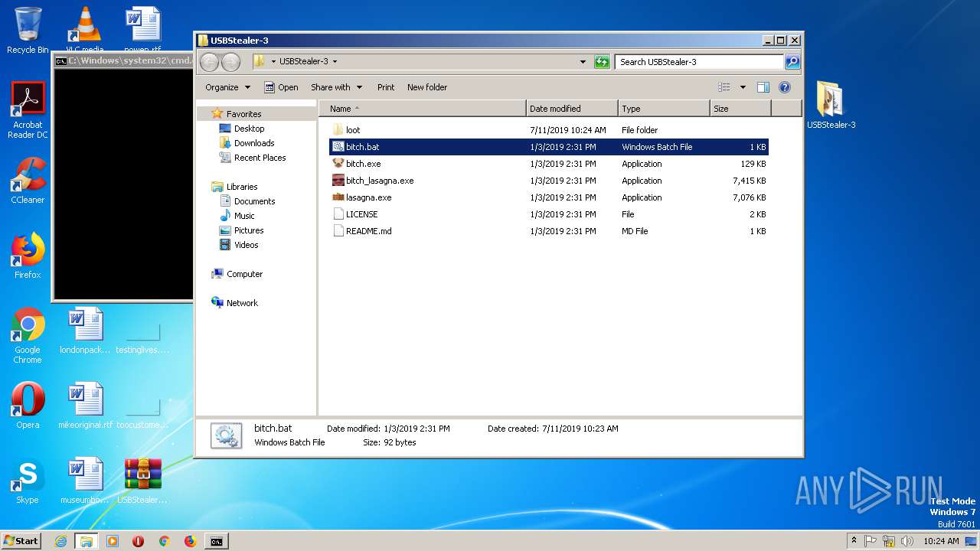Viewport: 980px width, 551px height.
Task: Sort by Type column
Action: (664, 109)
